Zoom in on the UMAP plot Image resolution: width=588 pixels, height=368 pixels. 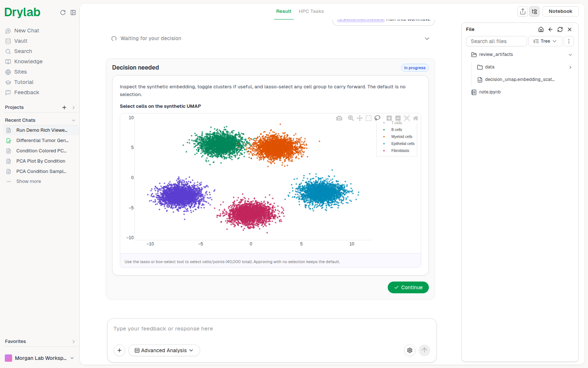coord(389,118)
